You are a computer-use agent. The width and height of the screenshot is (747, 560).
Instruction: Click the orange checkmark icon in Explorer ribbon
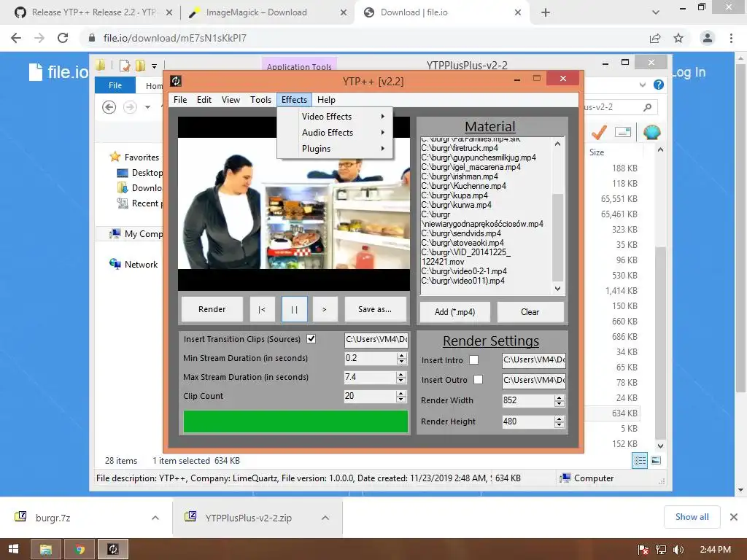click(599, 132)
